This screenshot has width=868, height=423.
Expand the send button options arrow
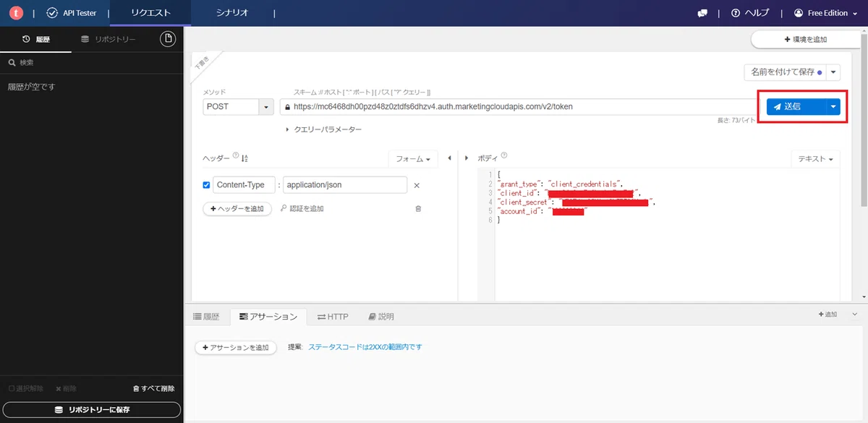point(833,106)
